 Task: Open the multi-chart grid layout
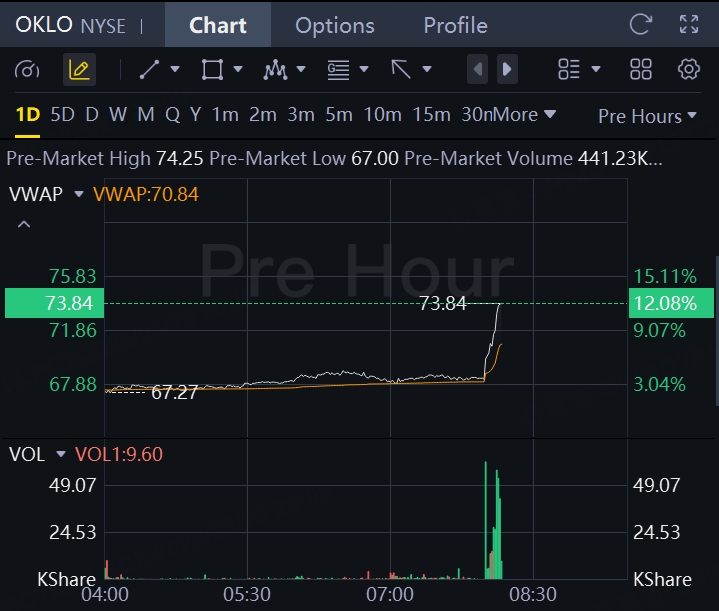pos(641,69)
